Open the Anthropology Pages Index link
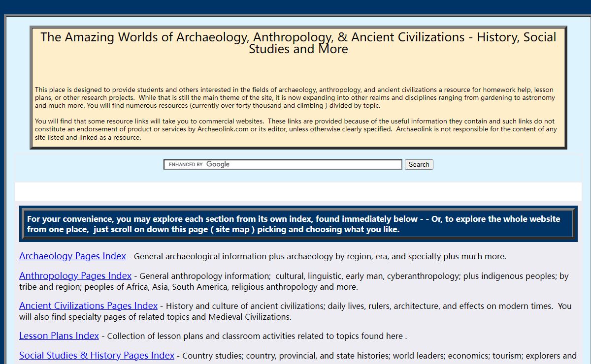Image resolution: width=591 pixels, height=364 pixels. point(75,275)
